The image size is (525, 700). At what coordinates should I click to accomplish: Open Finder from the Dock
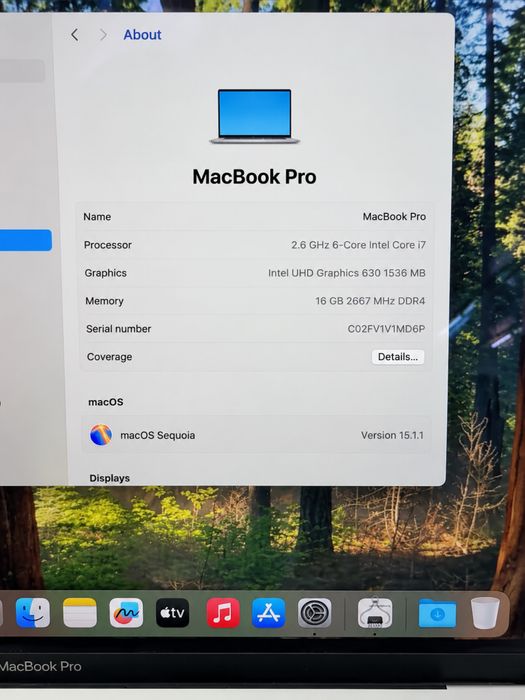point(33,613)
